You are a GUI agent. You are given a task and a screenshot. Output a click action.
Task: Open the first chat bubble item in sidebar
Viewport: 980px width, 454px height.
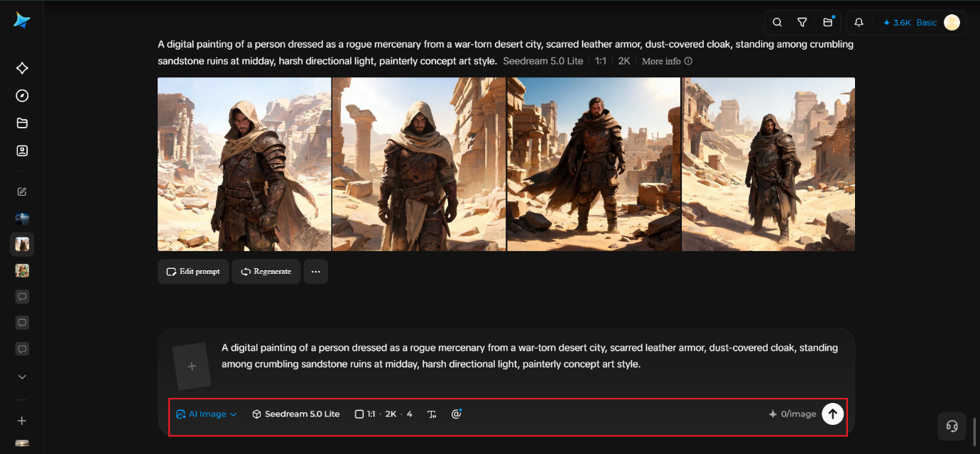[22, 297]
